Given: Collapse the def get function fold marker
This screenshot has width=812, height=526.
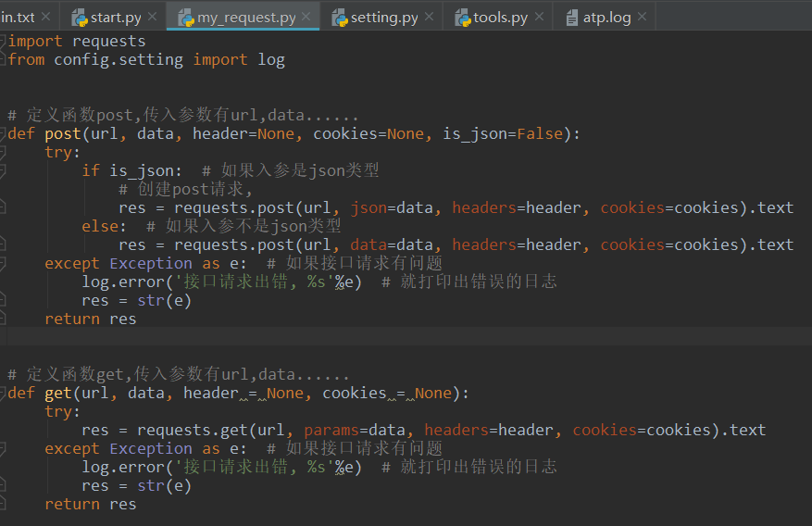Looking at the screenshot, I should [3, 393].
